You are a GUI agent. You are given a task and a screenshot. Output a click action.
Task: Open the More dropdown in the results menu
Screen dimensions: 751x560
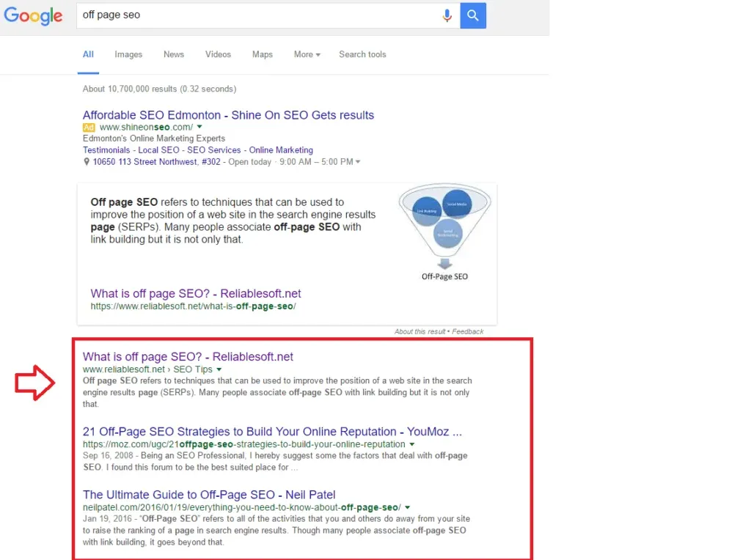(x=307, y=54)
